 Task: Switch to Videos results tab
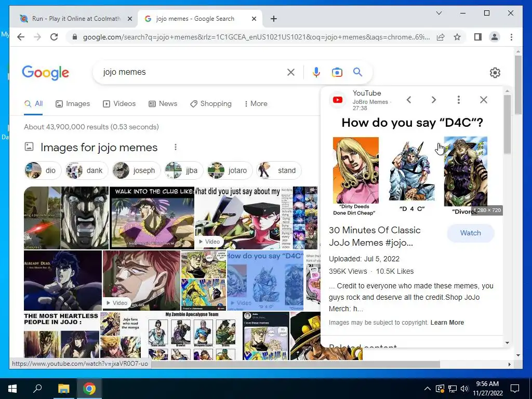point(119,103)
